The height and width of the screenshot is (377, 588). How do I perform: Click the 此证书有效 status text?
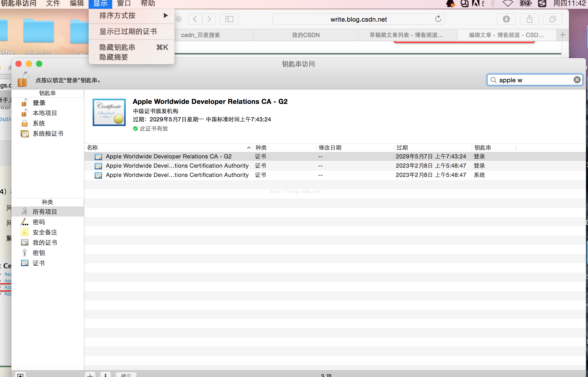point(154,129)
